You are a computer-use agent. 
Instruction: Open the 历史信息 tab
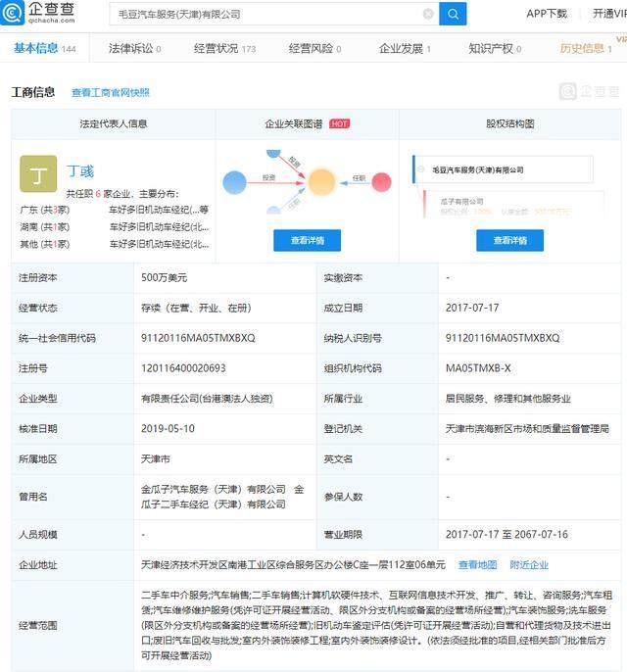point(586,48)
